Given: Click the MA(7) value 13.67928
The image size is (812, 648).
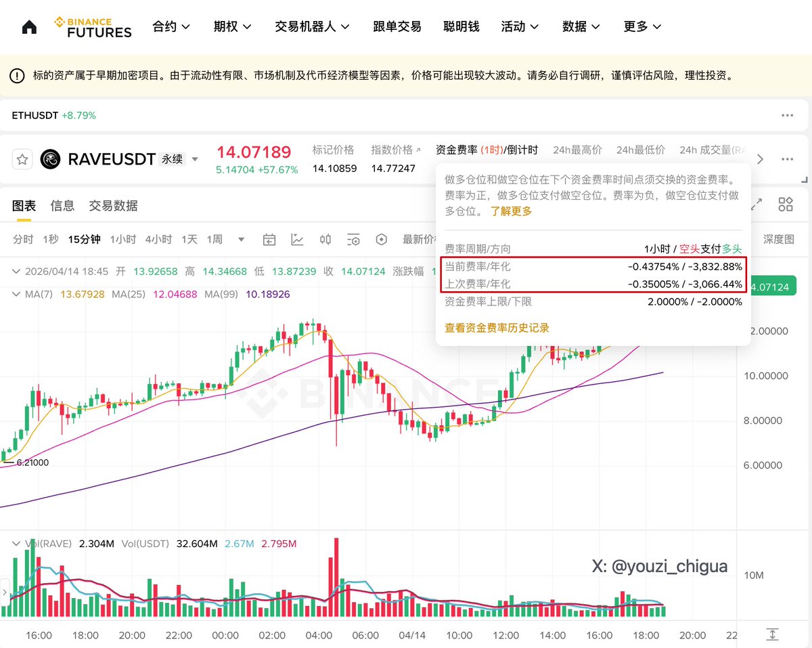Looking at the screenshot, I should pos(83,295).
